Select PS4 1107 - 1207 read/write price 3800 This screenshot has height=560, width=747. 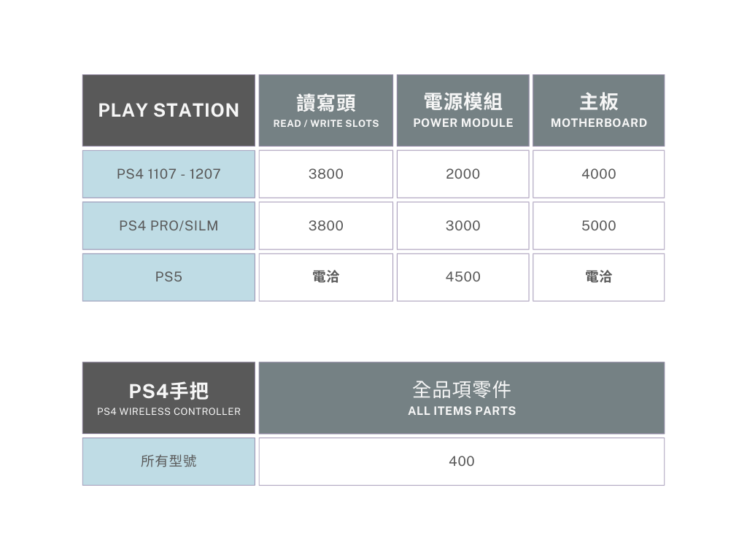click(x=326, y=174)
